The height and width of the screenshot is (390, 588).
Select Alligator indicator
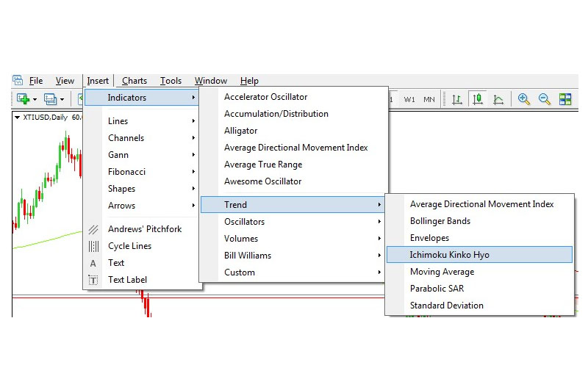click(293, 131)
